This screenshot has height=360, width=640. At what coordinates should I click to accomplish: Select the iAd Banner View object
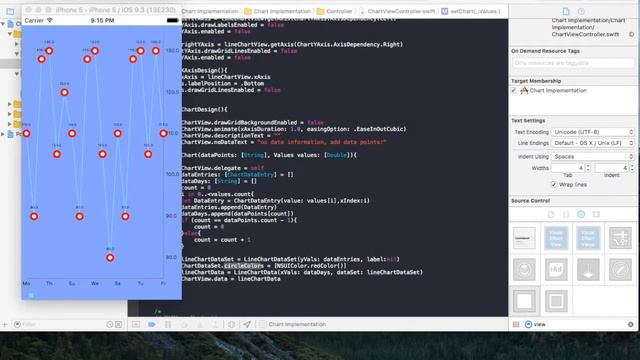(556, 269)
